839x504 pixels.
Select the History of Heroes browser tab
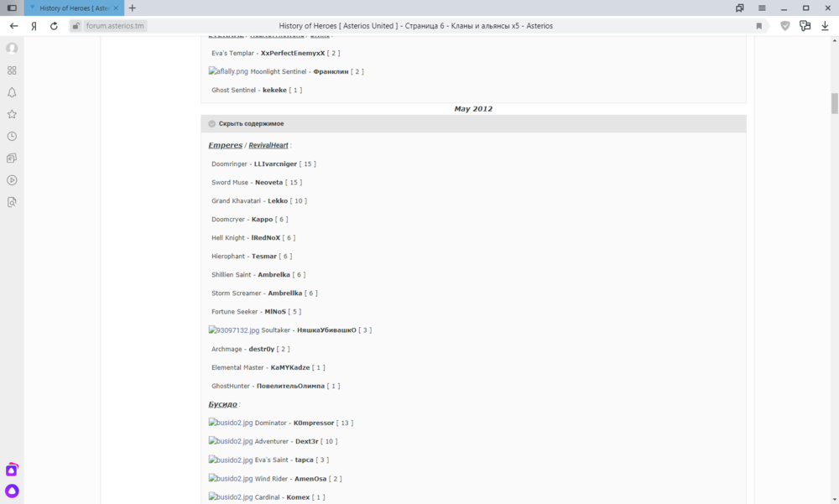tap(74, 8)
